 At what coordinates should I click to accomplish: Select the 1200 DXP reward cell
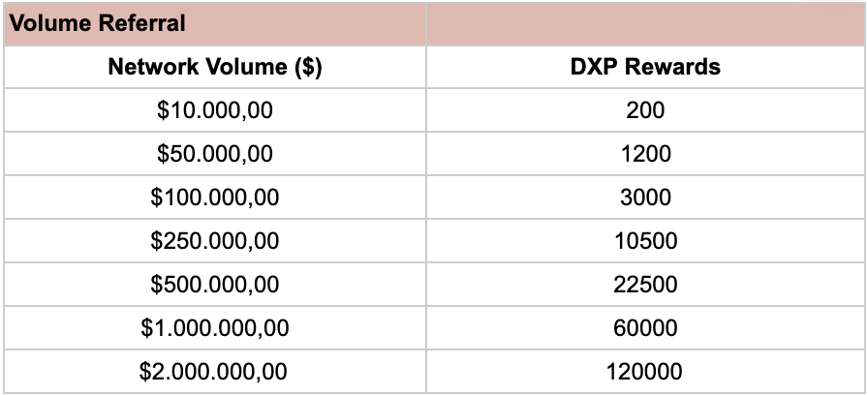[645, 154]
